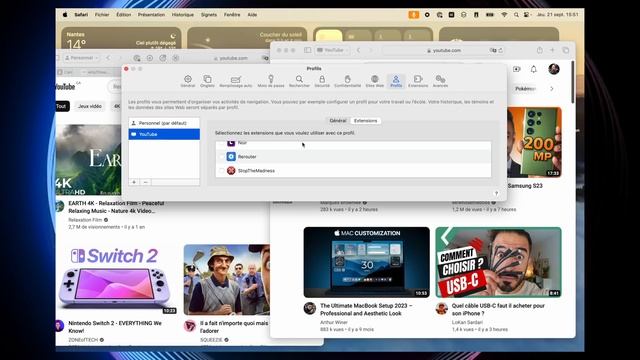Open the Rechercher settings pane
The image size is (640, 360).
(x=299, y=81)
